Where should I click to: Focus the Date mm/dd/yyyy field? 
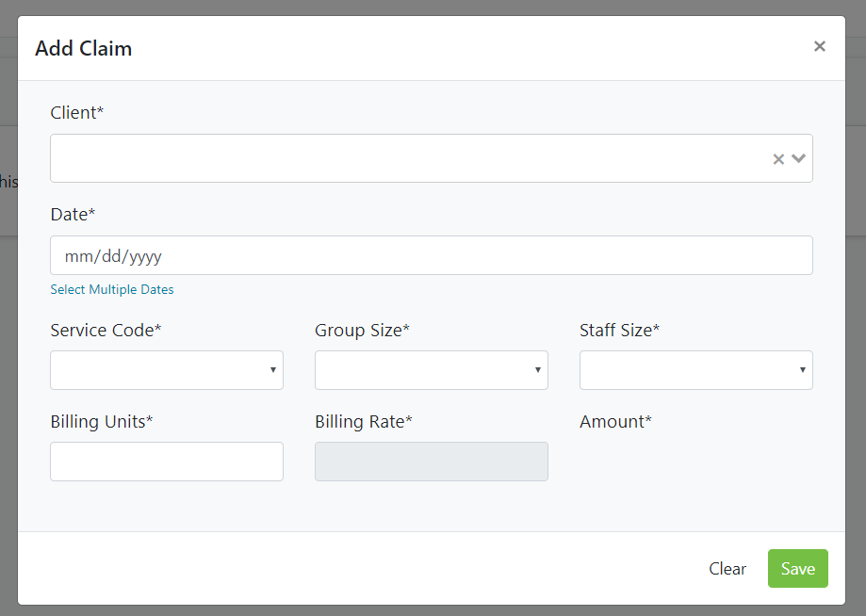point(431,255)
